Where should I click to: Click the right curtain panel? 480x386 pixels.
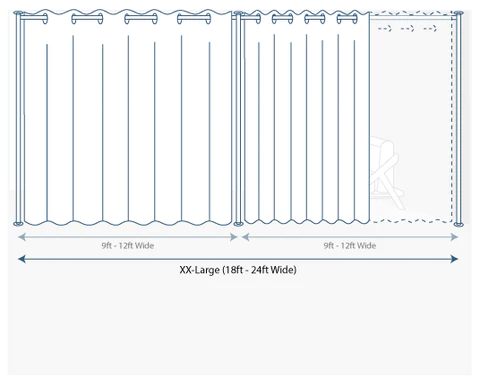306,117
